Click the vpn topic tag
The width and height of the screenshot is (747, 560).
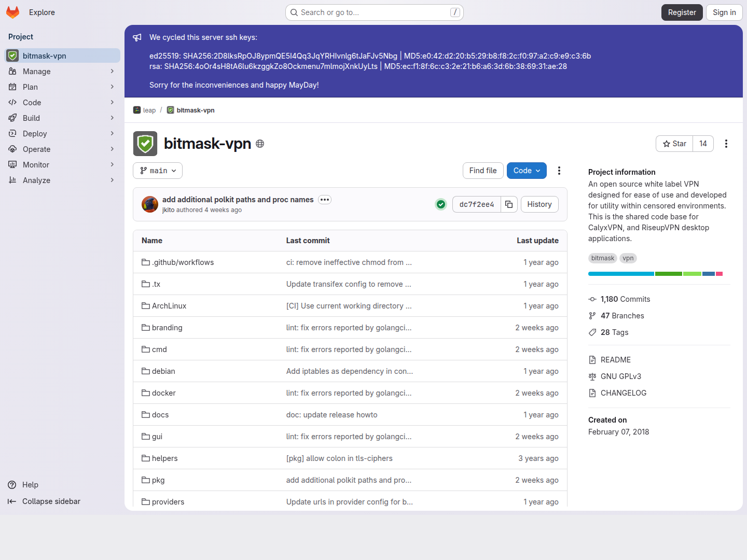[x=628, y=258]
